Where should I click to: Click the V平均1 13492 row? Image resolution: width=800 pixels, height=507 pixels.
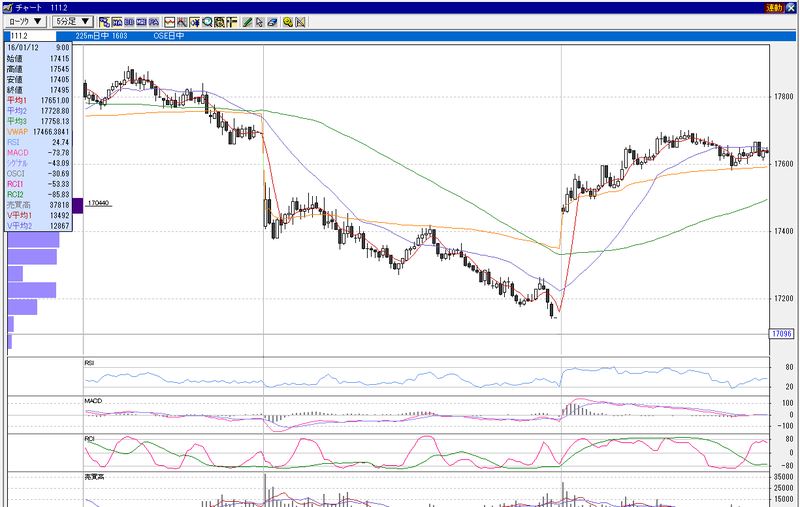[x=38, y=215]
